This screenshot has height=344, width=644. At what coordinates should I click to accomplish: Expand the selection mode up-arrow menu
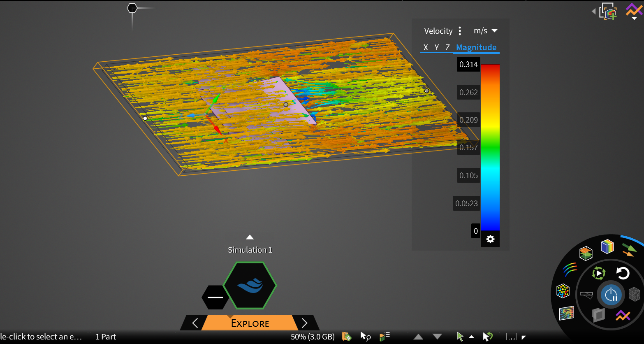tap(471, 337)
